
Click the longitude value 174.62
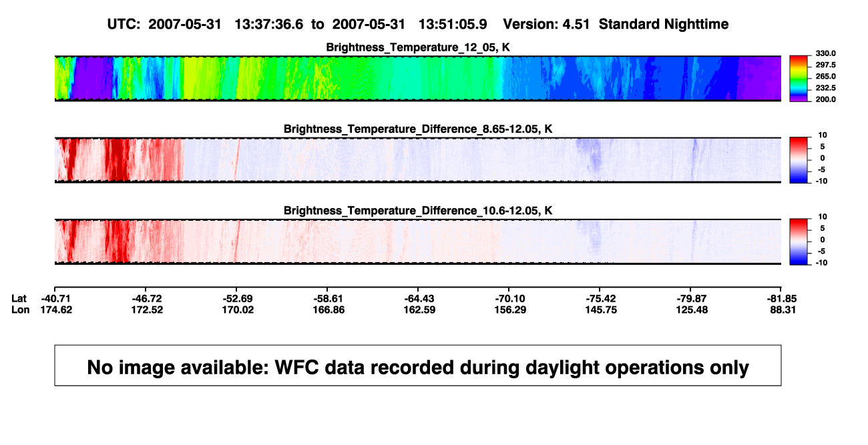click(55, 310)
